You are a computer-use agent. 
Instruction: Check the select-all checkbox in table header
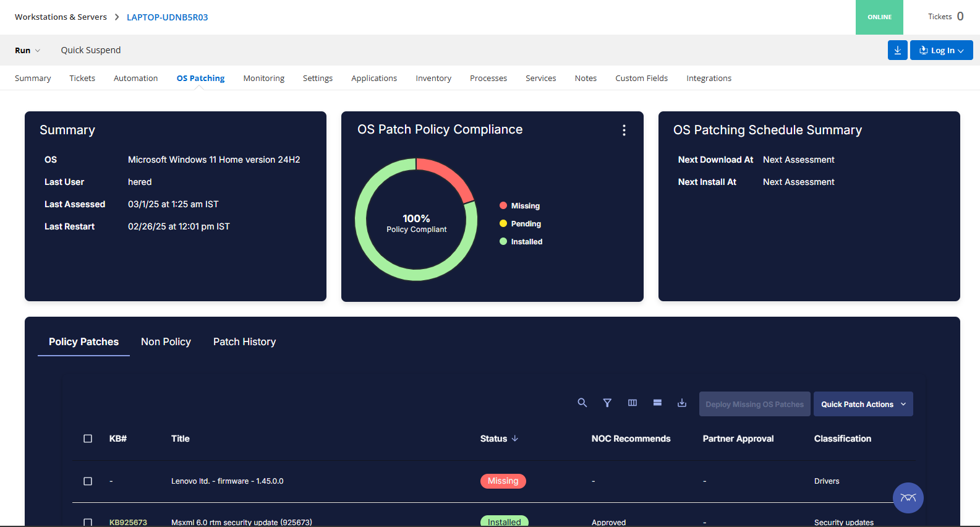tap(88, 439)
